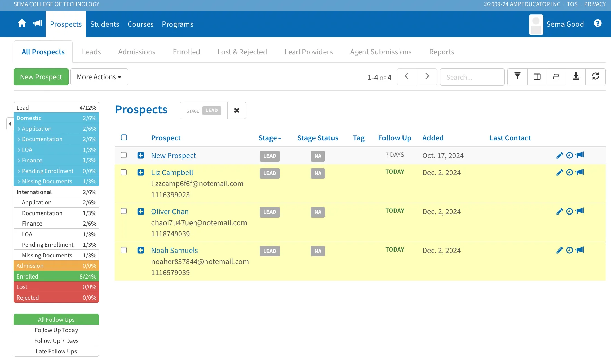Click the New Prospect green button
Viewport: 611px width, 364px height.
pyautogui.click(x=41, y=77)
